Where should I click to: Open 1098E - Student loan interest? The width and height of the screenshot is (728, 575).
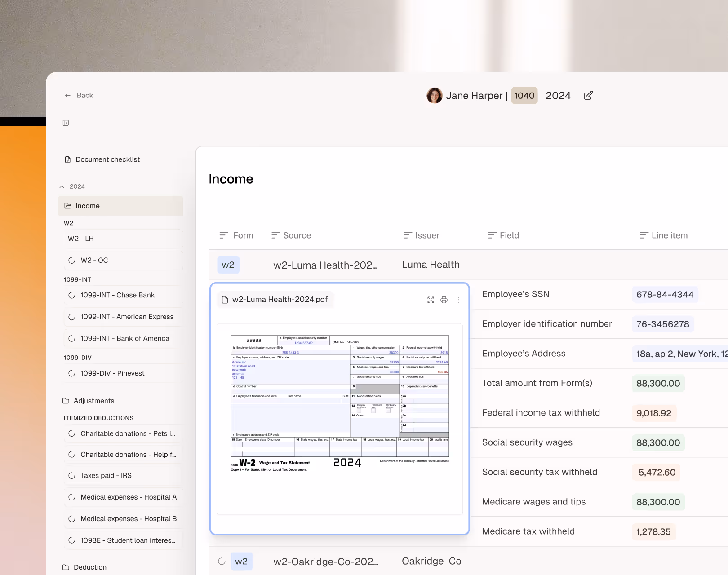point(123,540)
